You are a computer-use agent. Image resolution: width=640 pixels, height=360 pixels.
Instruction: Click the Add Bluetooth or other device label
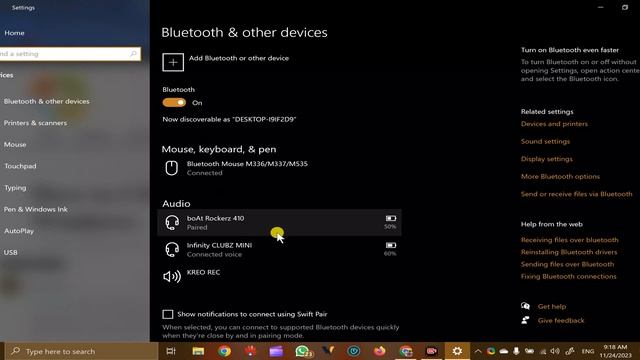(239, 58)
